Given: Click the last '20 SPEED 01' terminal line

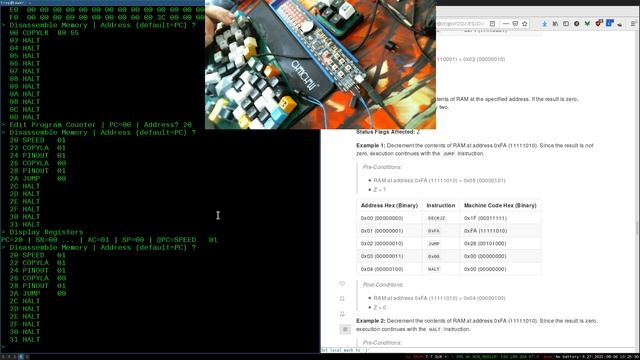Looking at the screenshot, I should pos(38,255).
